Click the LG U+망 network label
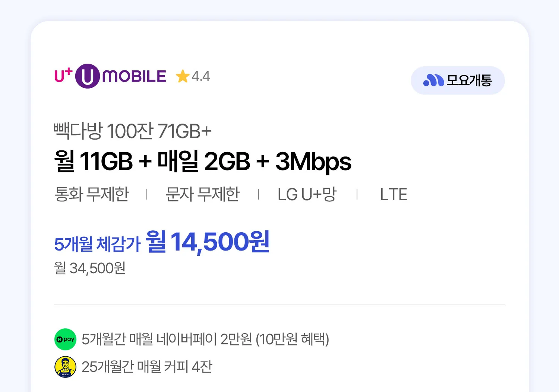 click(307, 194)
